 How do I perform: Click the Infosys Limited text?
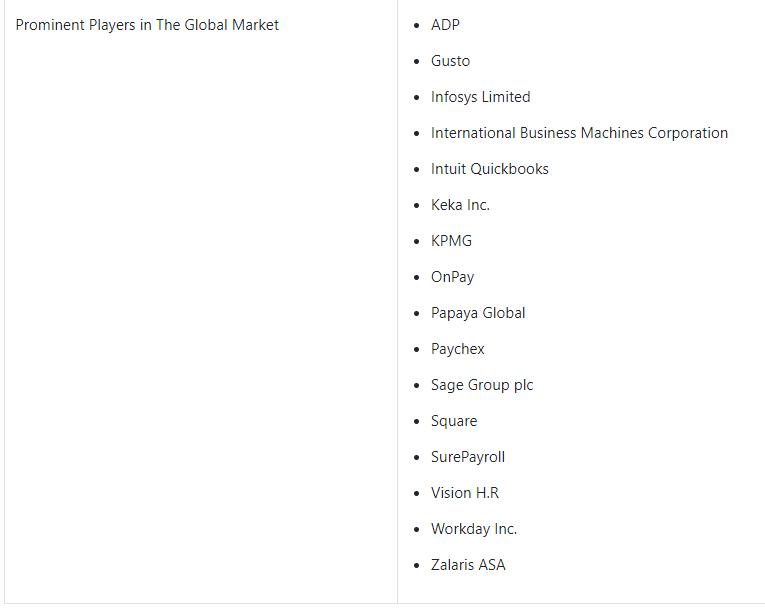coord(481,97)
